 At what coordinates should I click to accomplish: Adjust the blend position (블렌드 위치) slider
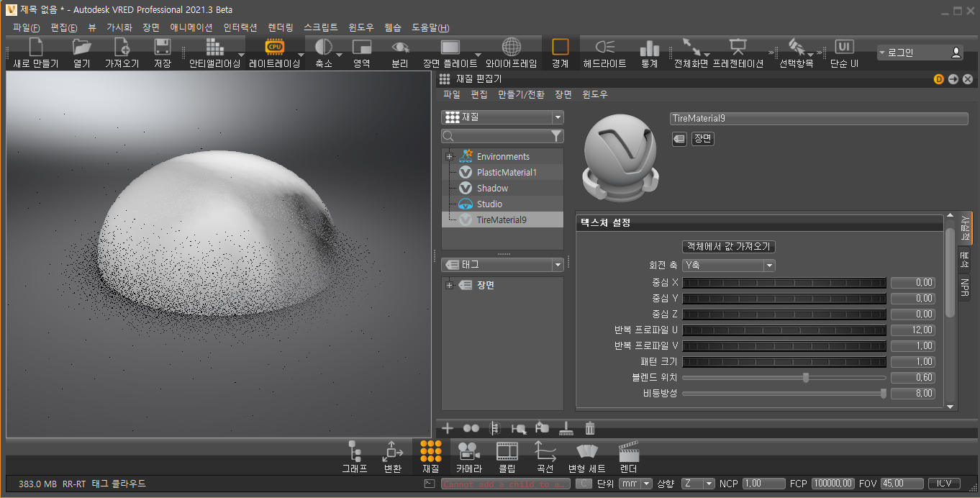tap(806, 378)
